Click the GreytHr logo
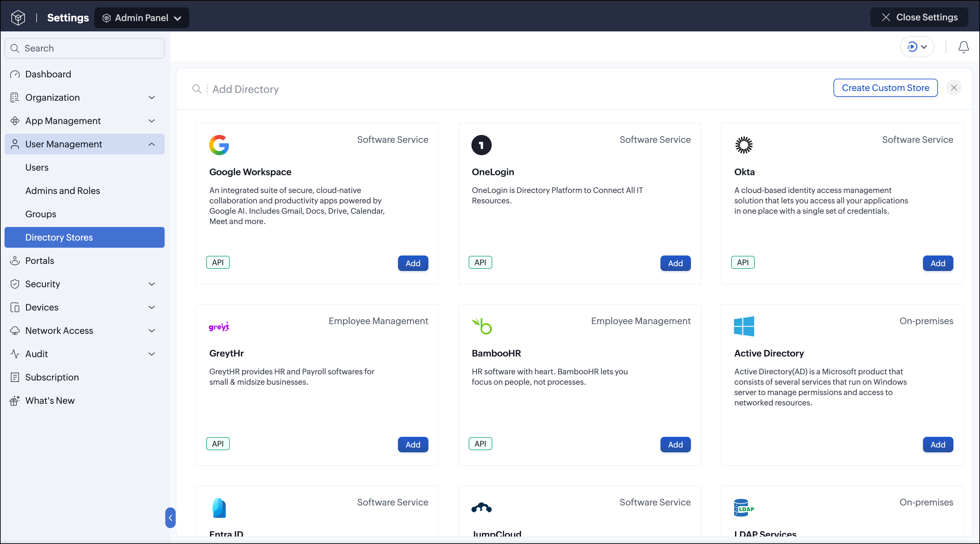The image size is (980, 544). pos(219,326)
